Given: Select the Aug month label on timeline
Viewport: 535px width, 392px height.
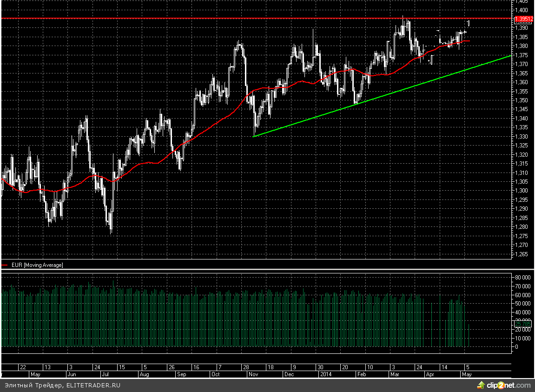Looking at the screenshot, I should [145, 374].
